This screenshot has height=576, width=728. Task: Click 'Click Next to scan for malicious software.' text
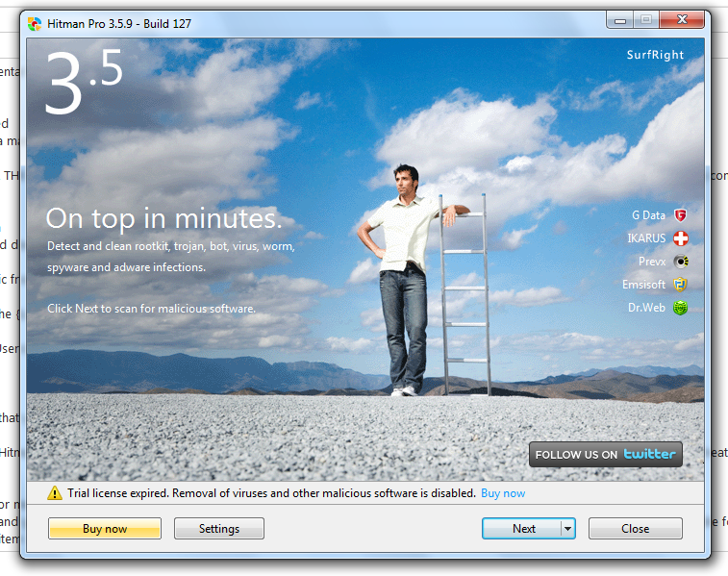point(151,309)
